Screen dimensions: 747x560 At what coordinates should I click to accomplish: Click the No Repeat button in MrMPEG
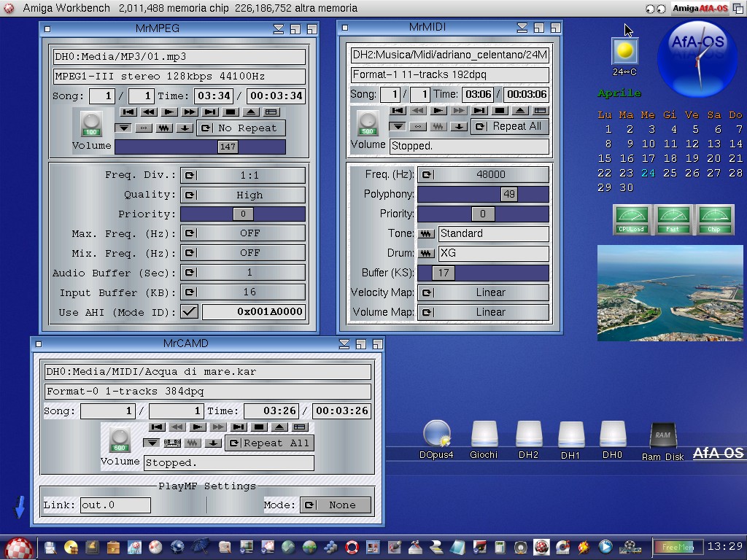pos(240,128)
